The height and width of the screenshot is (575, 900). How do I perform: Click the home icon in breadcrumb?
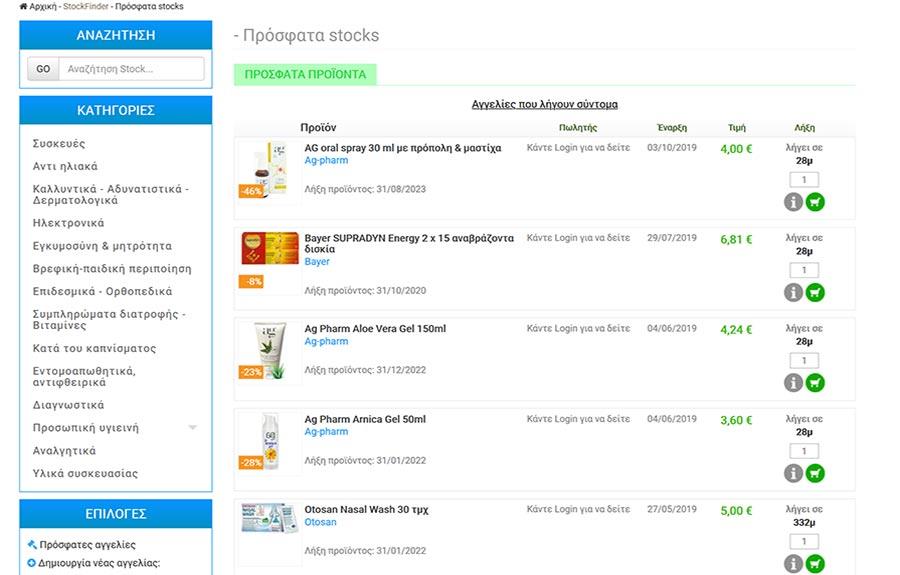[24, 6]
